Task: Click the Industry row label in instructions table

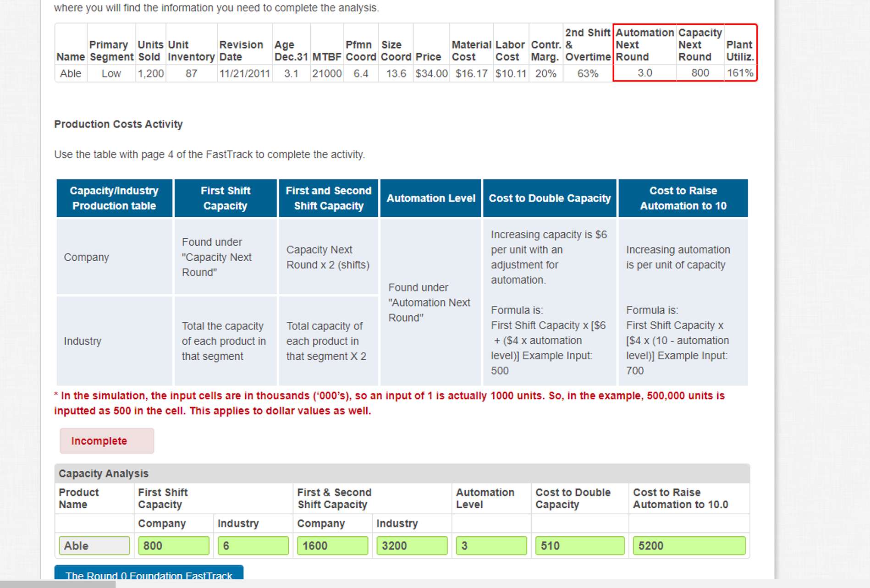Action: [x=83, y=341]
